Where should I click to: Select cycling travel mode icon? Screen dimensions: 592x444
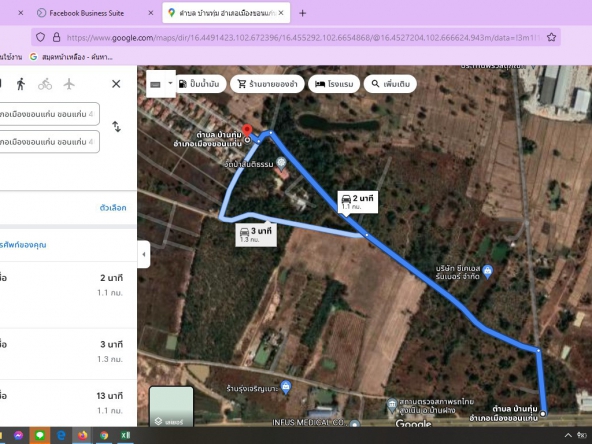(x=45, y=84)
